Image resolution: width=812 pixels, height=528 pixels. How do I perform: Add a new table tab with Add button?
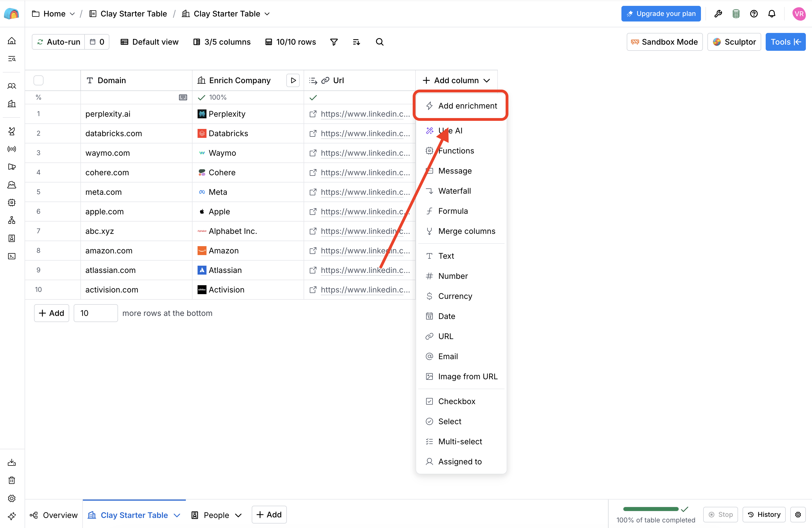pyautogui.click(x=269, y=514)
